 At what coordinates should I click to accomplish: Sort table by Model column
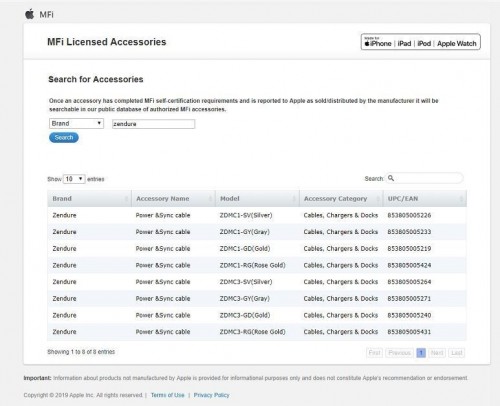click(257, 199)
